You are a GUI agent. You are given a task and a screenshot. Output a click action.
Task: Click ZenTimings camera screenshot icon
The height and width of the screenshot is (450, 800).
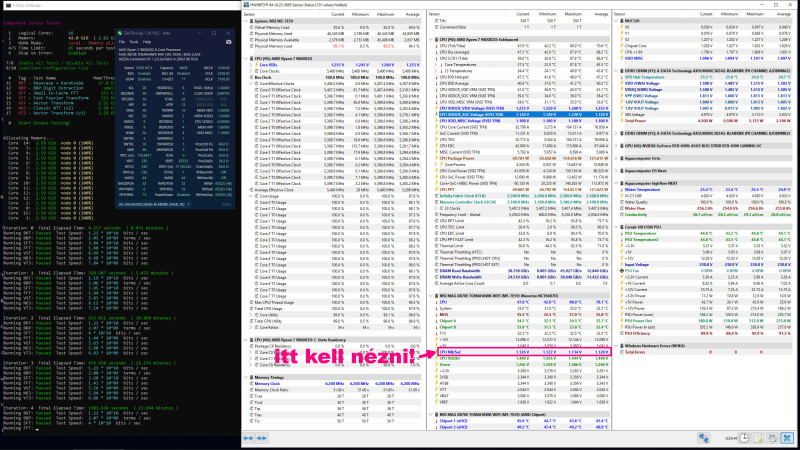(x=229, y=42)
